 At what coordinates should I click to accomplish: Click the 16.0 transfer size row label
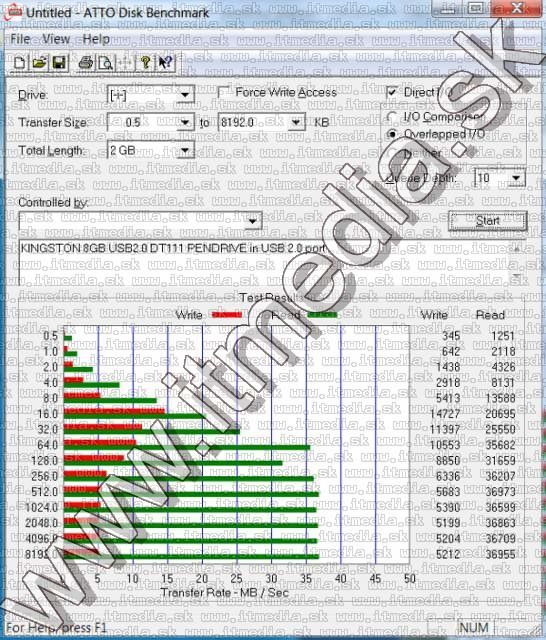point(48,414)
